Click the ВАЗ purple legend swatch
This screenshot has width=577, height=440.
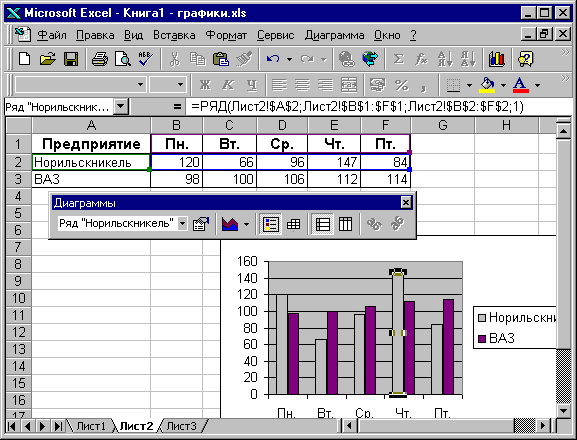pyautogui.click(x=482, y=338)
